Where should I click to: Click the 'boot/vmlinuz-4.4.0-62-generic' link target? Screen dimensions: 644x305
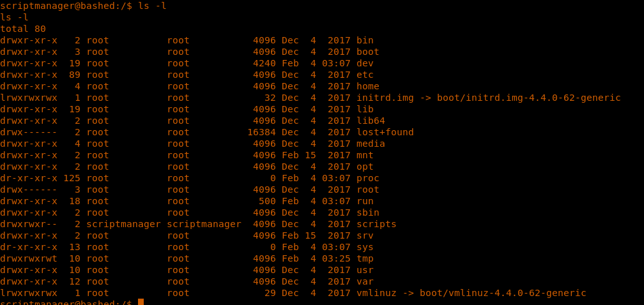coord(500,293)
